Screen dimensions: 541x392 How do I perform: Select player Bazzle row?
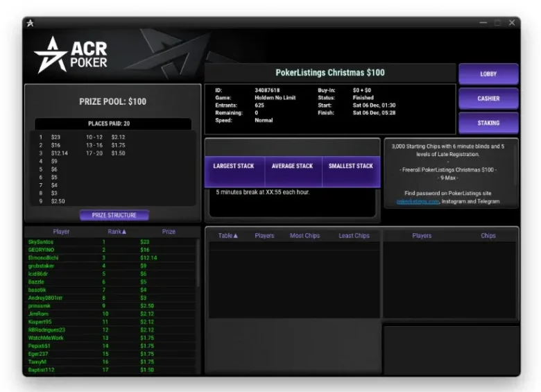click(112, 282)
